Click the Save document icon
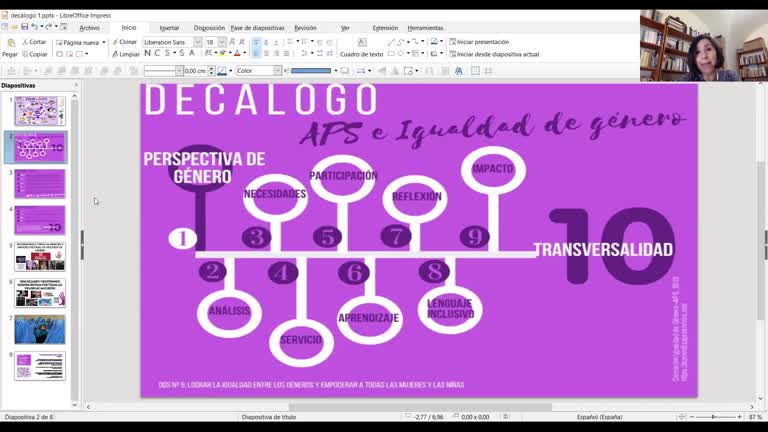768x432 pixels. click(24, 27)
